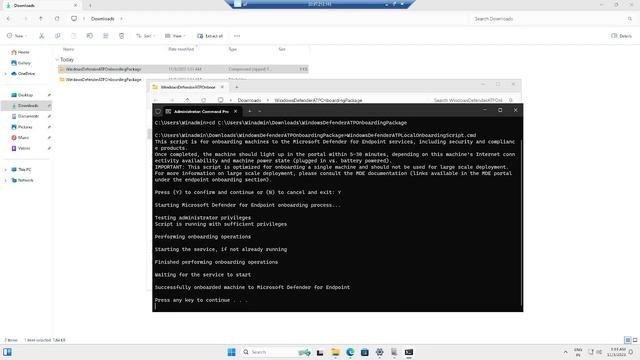Image resolution: width=640 pixels, height=360 pixels.
Task: Click the Rename icon in Downloads toolbar
Action: pos(89,36)
